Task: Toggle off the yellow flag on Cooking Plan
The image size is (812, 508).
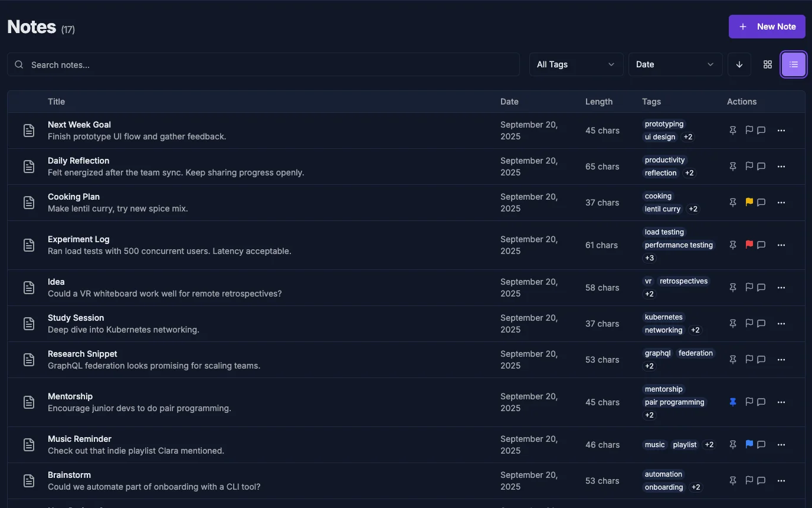Action: pos(749,202)
